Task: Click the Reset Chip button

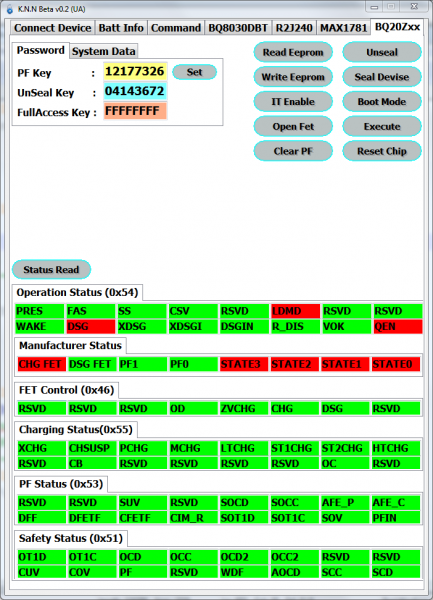Action: (382, 151)
